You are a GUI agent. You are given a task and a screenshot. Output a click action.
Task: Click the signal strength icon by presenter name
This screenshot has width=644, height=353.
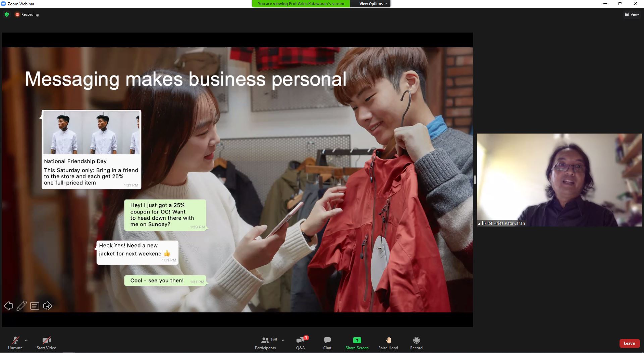(x=480, y=223)
